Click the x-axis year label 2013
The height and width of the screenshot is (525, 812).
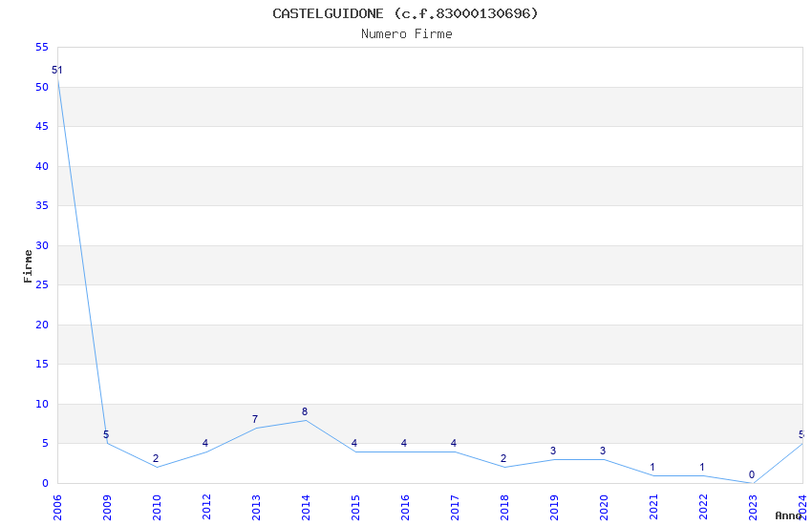tap(256, 508)
